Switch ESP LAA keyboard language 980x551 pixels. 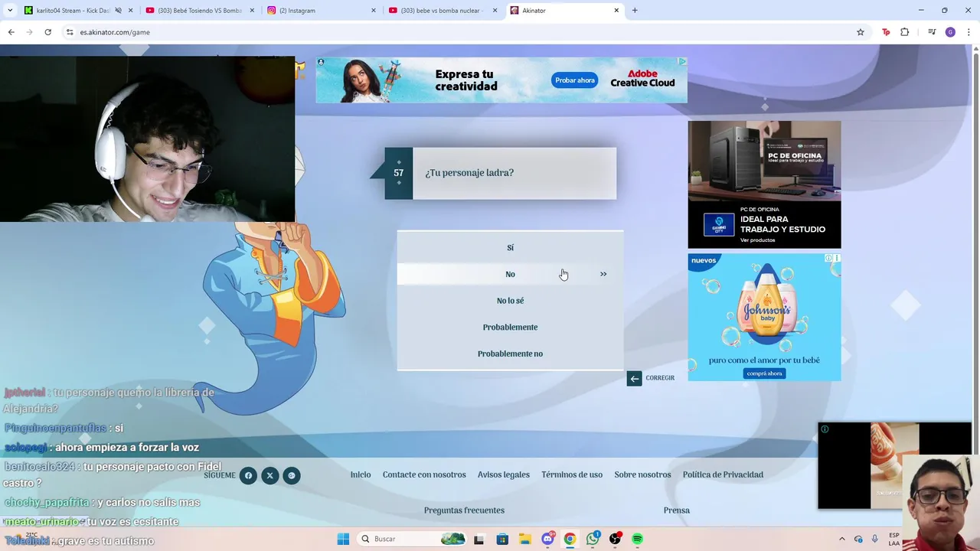click(x=894, y=539)
